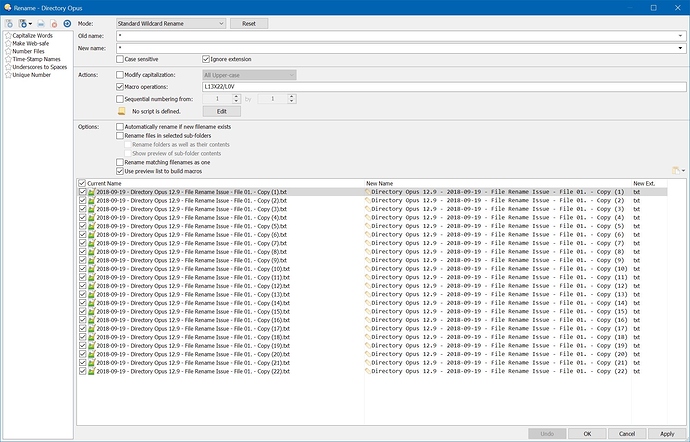Click the star icon beside Make Web-safe
690x442 pixels.
click(8, 43)
